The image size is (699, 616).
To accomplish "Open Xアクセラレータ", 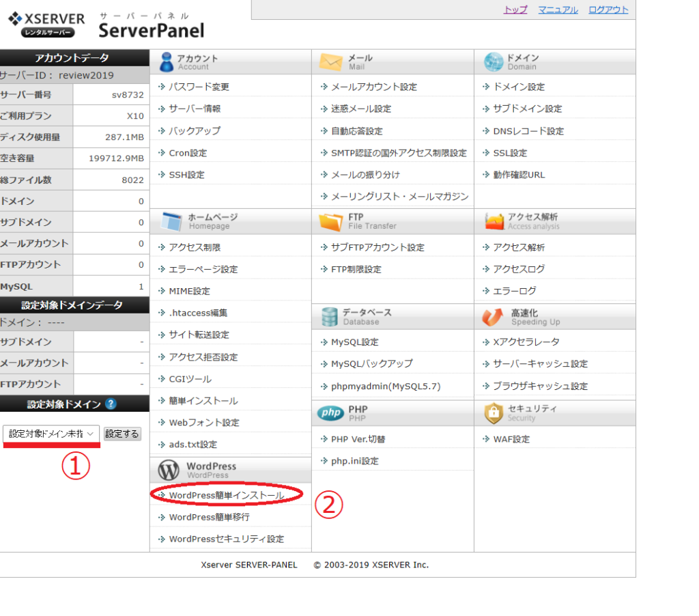I will (x=526, y=342).
